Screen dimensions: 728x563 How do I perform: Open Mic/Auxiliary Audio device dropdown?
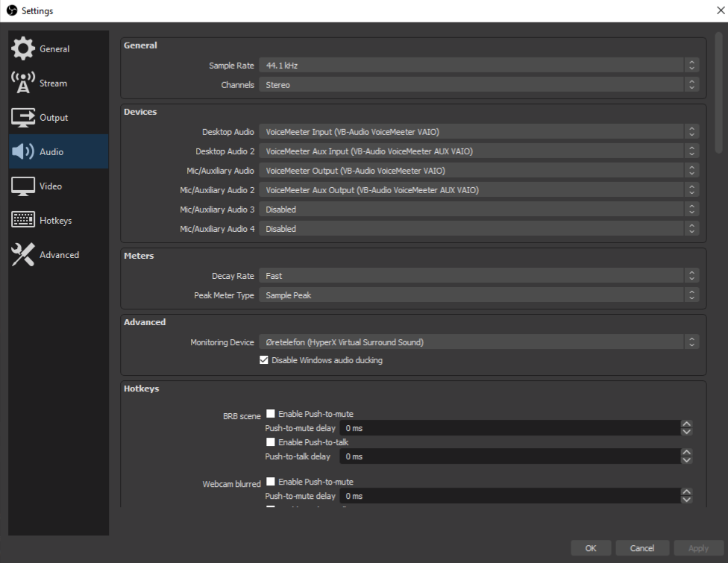pos(479,171)
